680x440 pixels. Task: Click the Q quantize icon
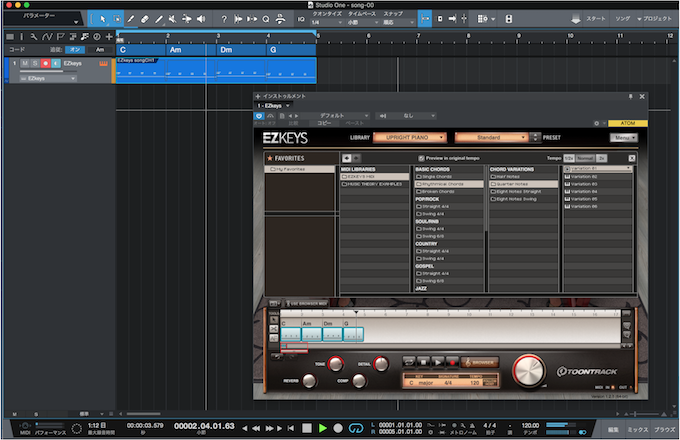tap(266, 19)
